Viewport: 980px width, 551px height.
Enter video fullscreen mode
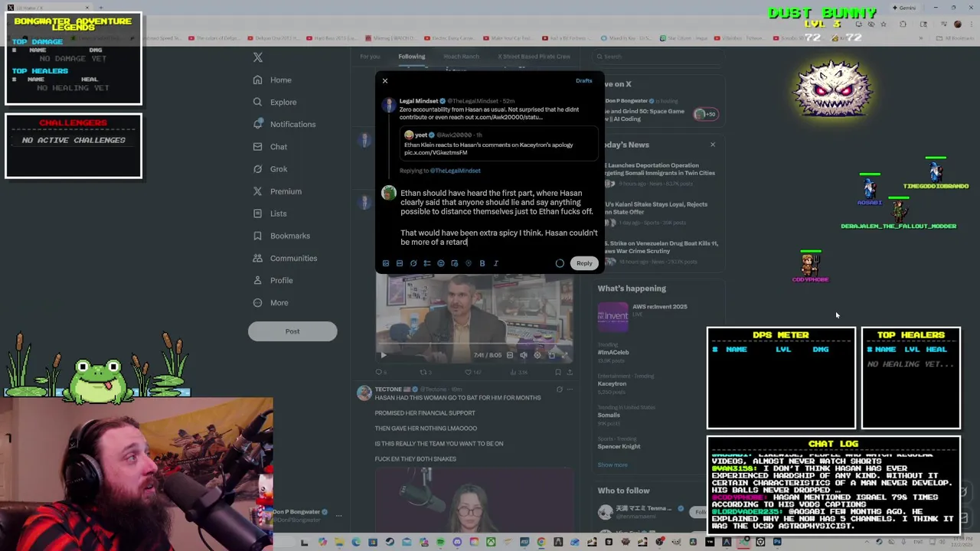pos(565,355)
